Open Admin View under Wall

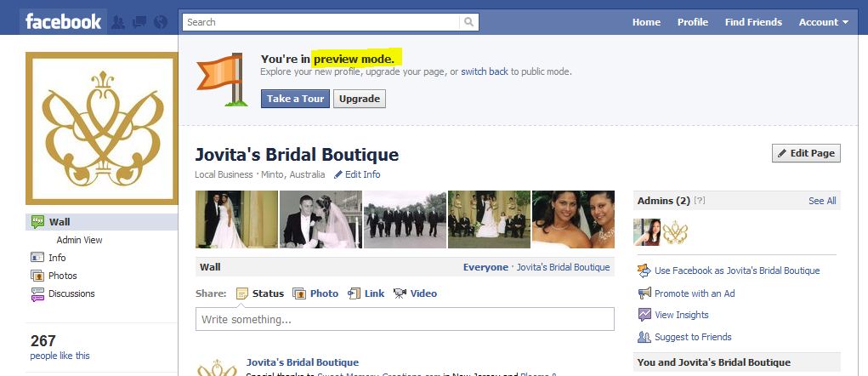coord(79,240)
